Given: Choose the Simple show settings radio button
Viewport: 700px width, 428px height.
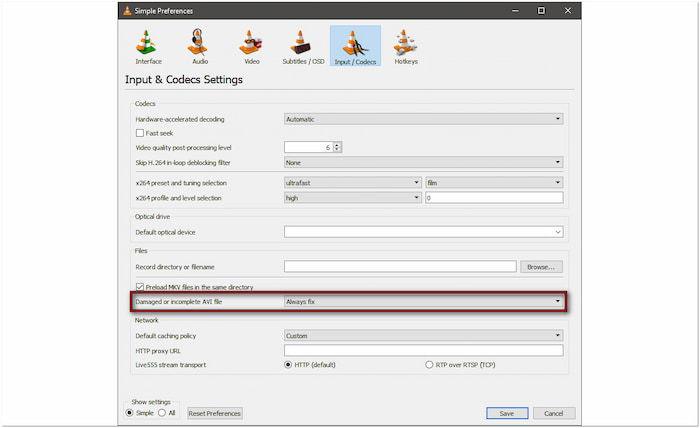Looking at the screenshot, I should (129, 413).
